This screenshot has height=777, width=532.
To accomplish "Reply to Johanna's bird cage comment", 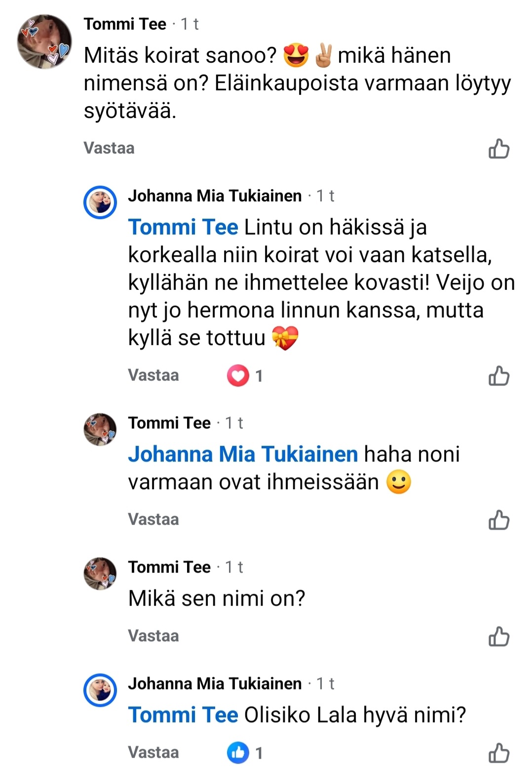I will pyautogui.click(x=153, y=375).
